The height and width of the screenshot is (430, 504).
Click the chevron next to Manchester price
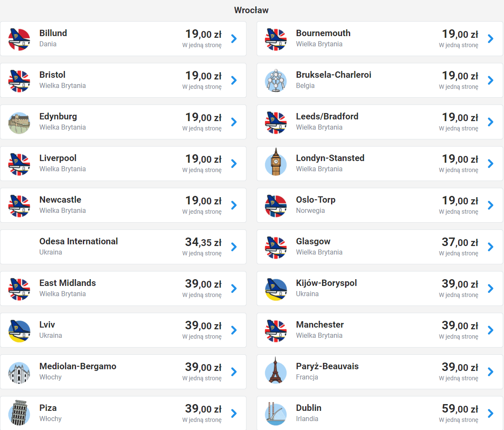click(x=490, y=330)
